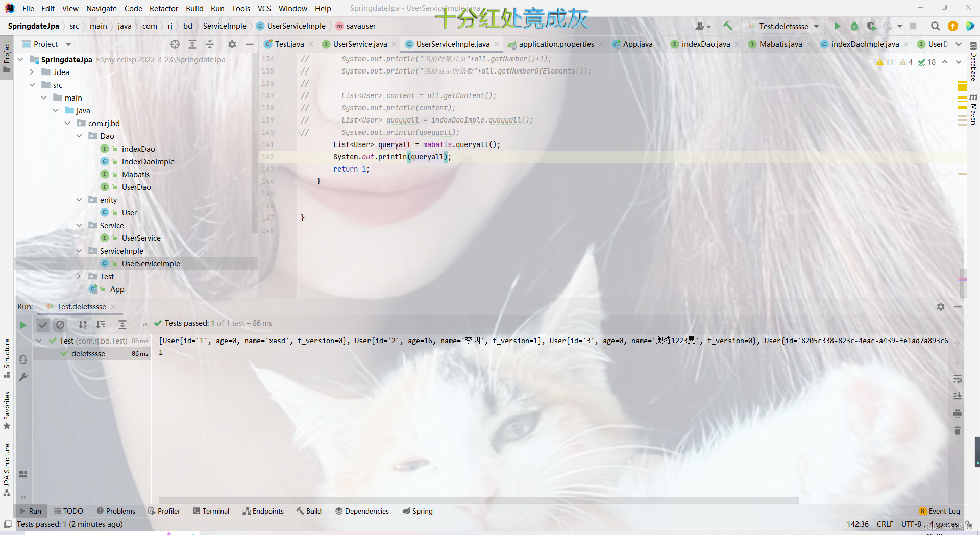
Task: Build project with hammer icon
Action: [x=728, y=26]
